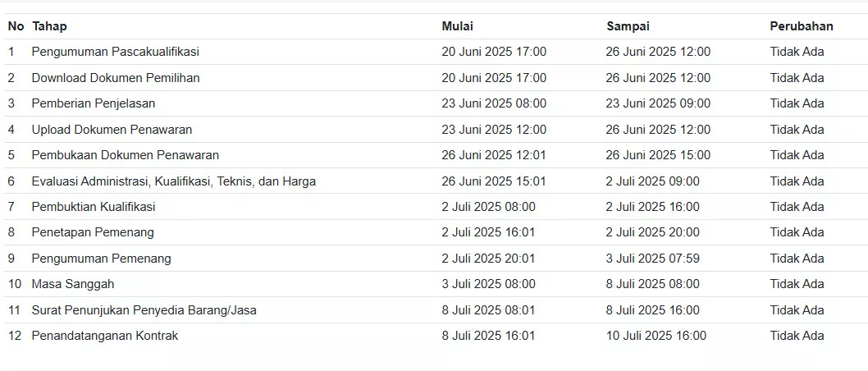Click Upload Dokumen Penawaran stage text
The image size is (868, 371).
coord(112,130)
